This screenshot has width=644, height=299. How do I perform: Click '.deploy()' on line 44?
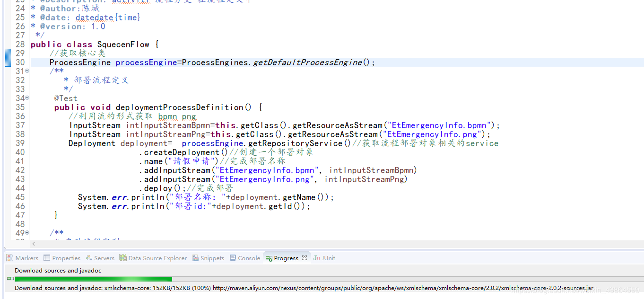tap(160, 188)
